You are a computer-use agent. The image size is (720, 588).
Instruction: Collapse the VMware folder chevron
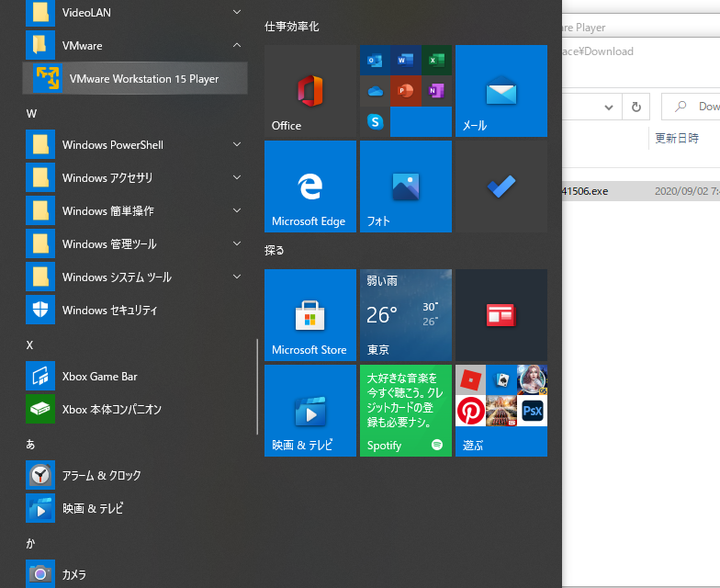[x=237, y=45]
